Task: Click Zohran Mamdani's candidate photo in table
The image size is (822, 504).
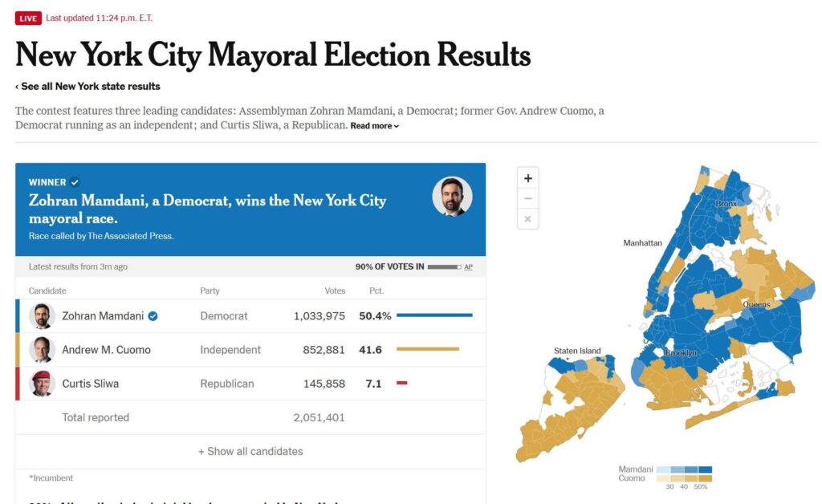Action: point(42,316)
